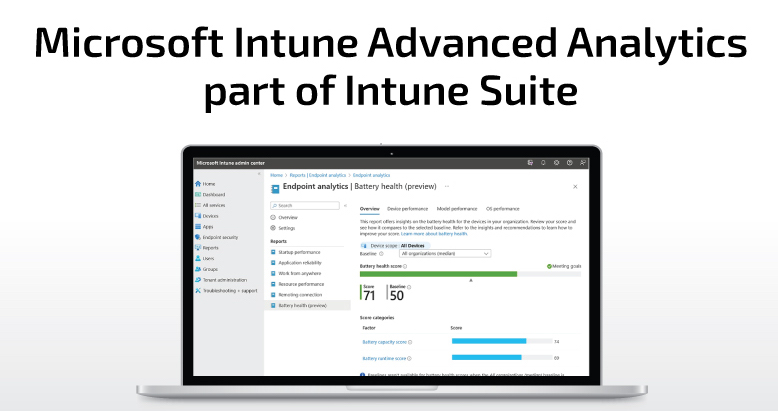This screenshot has width=778, height=411.
Task: Open Settings in Endpoint analytics menu
Action: [283, 228]
